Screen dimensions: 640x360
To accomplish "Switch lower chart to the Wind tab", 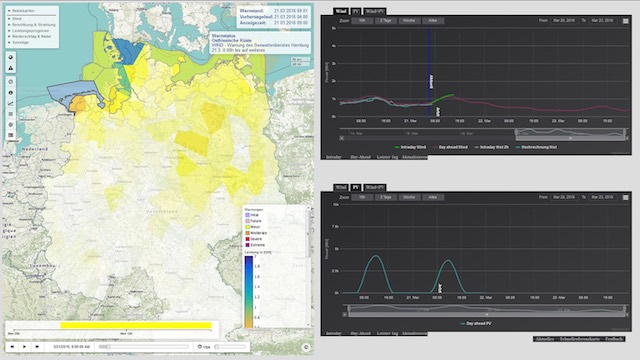I will (x=340, y=187).
